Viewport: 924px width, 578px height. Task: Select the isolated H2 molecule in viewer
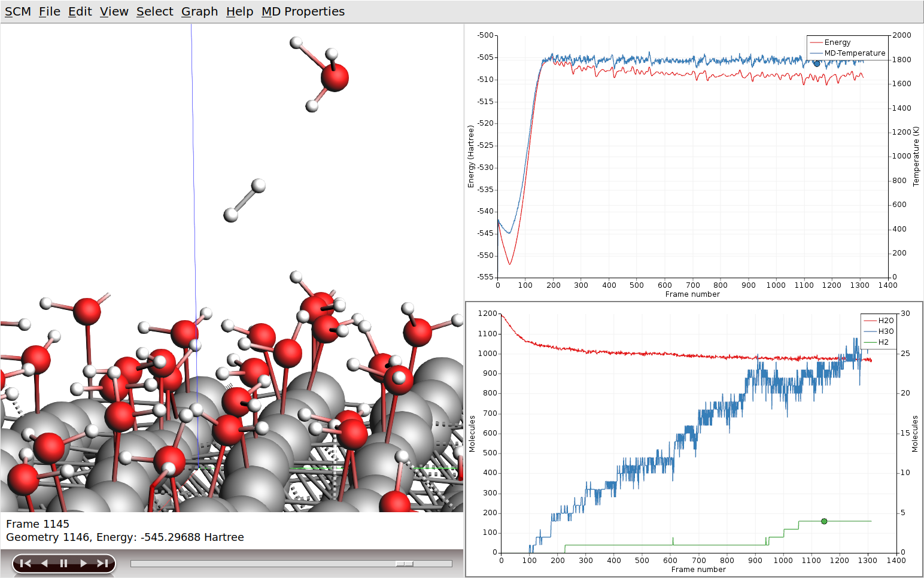[244, 200]
